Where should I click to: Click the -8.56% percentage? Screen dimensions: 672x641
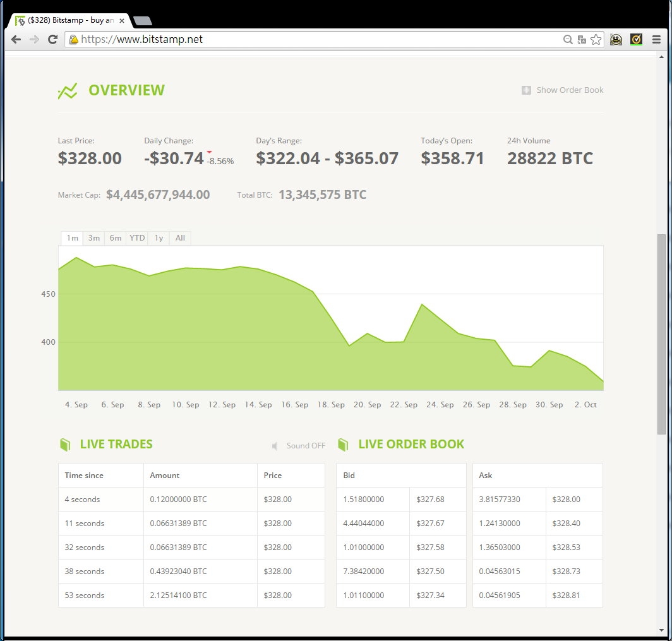point(220,161)
